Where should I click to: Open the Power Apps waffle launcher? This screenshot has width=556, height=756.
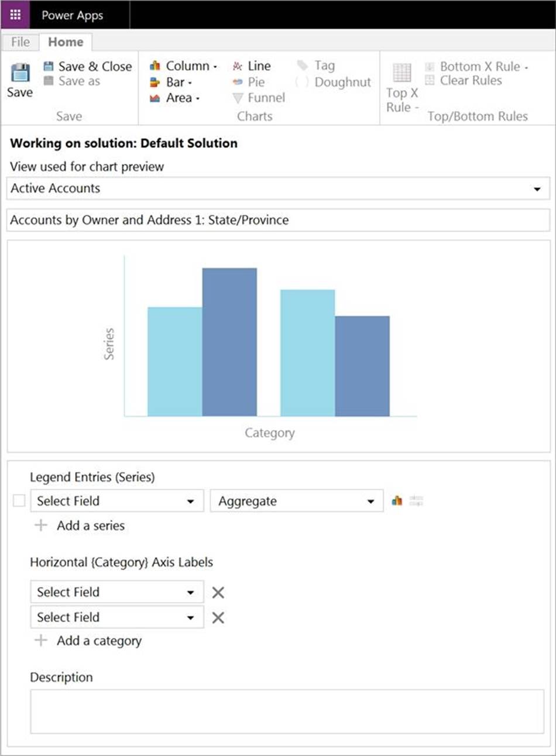click(15, 15)
